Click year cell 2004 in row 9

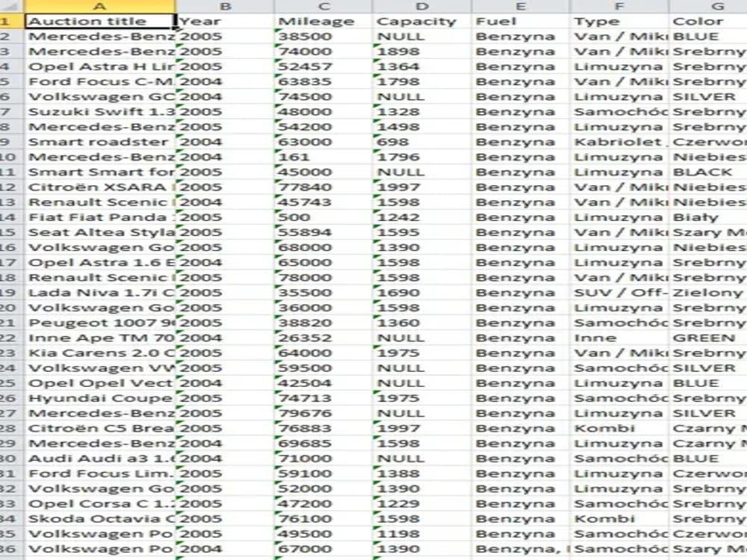(x=226, y=142)
